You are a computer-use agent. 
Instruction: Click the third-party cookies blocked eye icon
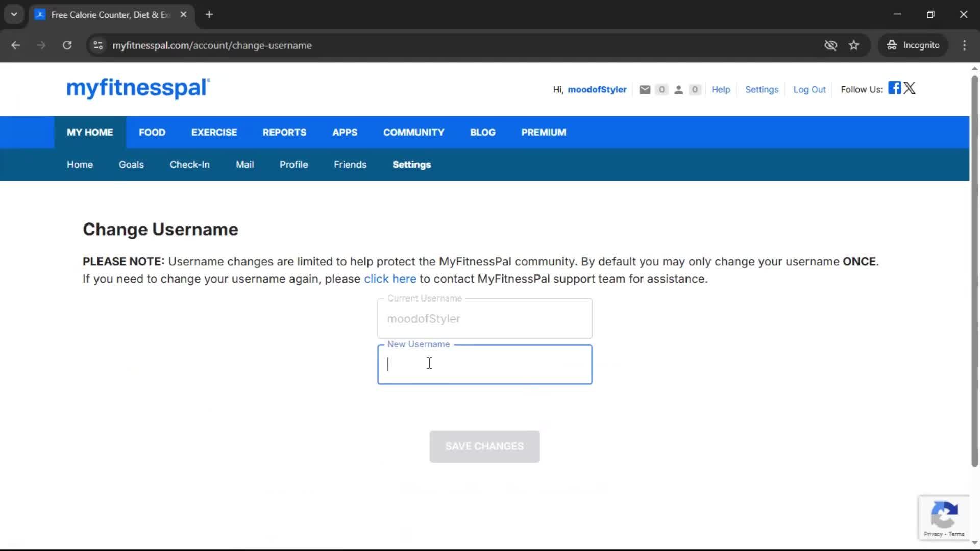point(830,45)
